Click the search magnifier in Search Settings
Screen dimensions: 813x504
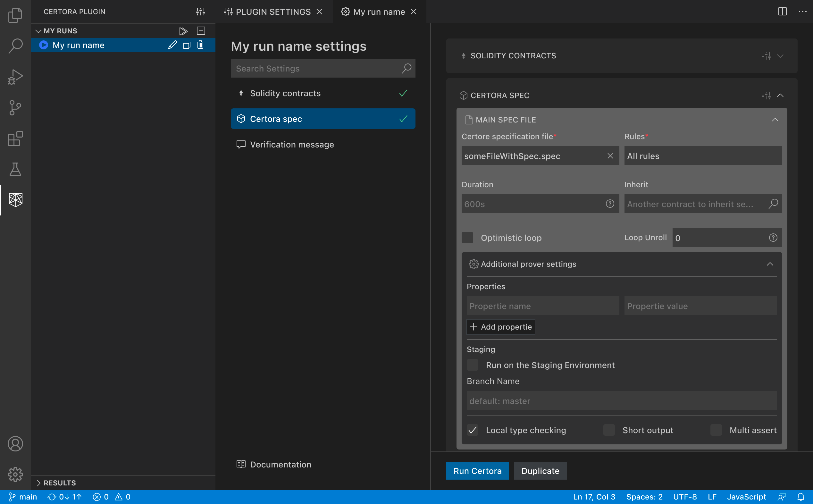click(406, 68)
